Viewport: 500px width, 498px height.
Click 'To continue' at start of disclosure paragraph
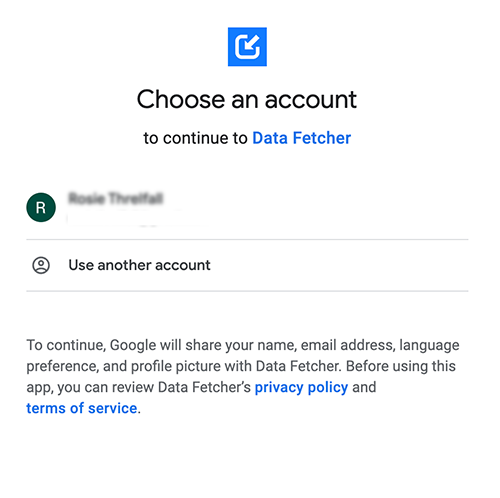(67, 345)
